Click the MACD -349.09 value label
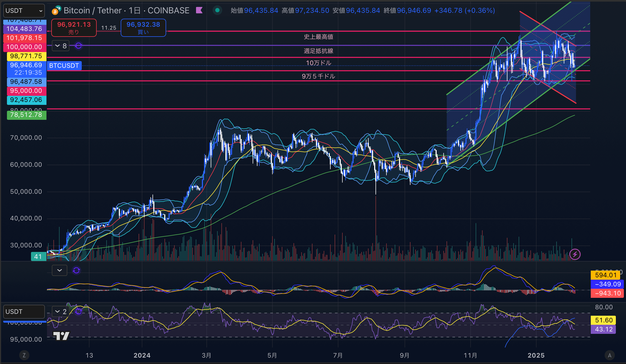The image size is (626, 364). (608, 284)
